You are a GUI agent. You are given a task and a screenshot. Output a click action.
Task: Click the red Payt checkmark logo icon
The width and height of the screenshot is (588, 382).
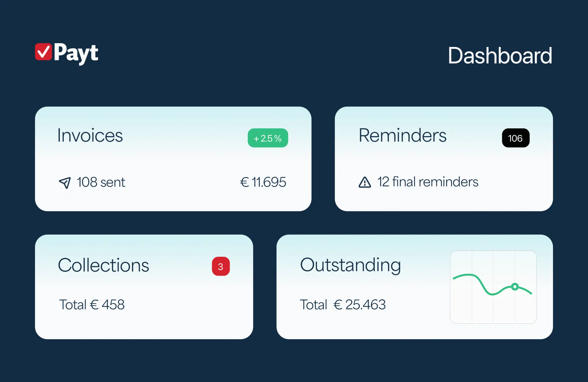43,52
